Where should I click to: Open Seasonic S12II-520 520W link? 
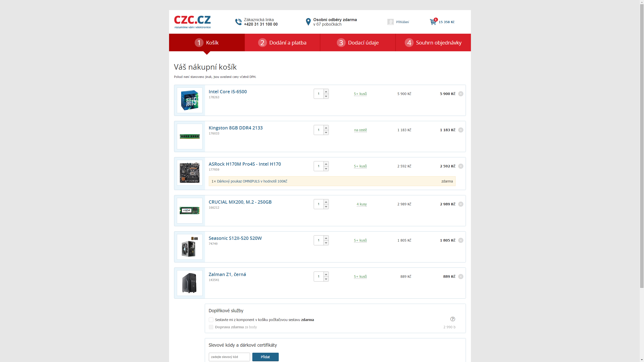[x=235, y=238]
